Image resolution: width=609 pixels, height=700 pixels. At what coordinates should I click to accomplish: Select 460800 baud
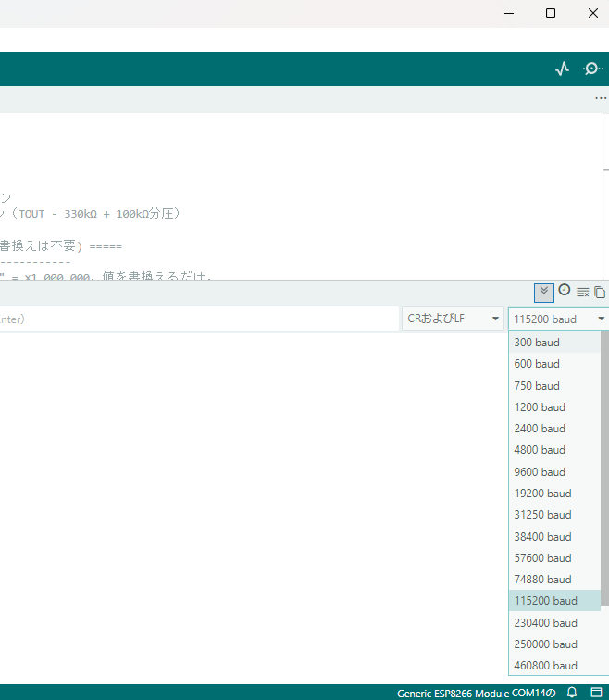click(x=554, y=666)
